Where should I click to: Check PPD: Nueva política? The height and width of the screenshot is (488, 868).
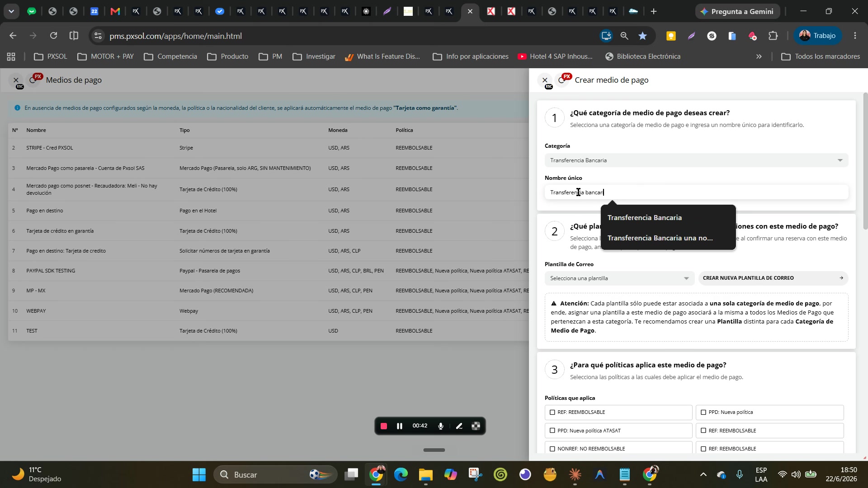pos(703,413)
